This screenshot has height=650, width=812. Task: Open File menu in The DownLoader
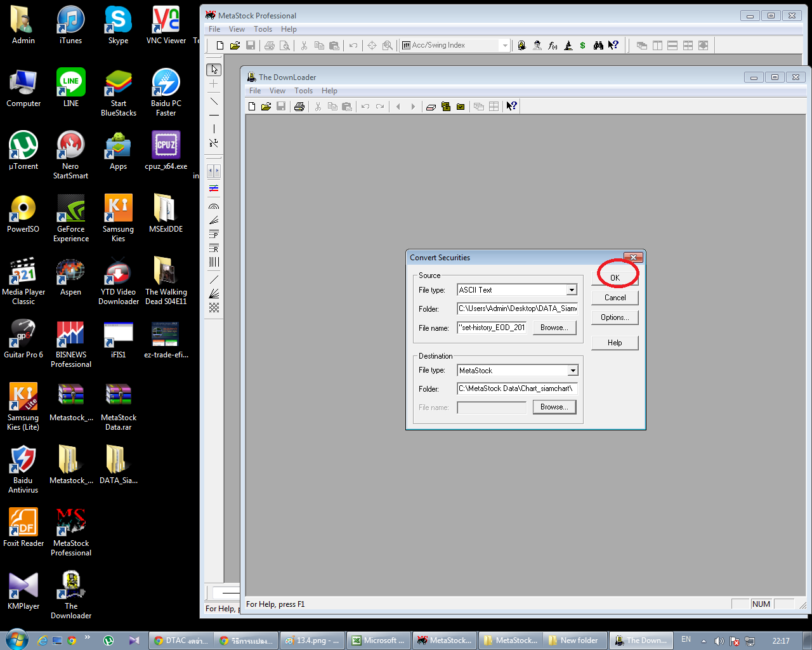coord(255,91)
